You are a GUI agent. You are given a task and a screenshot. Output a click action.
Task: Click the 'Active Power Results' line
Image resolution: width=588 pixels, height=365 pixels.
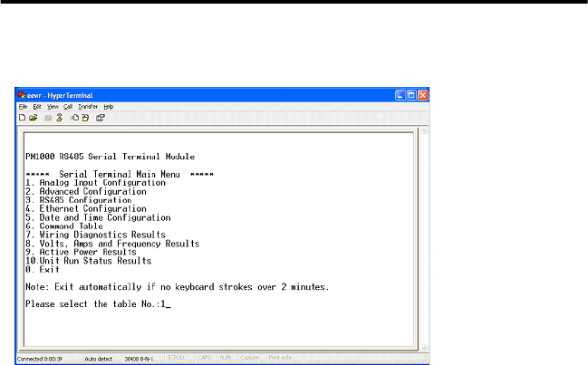81,252
